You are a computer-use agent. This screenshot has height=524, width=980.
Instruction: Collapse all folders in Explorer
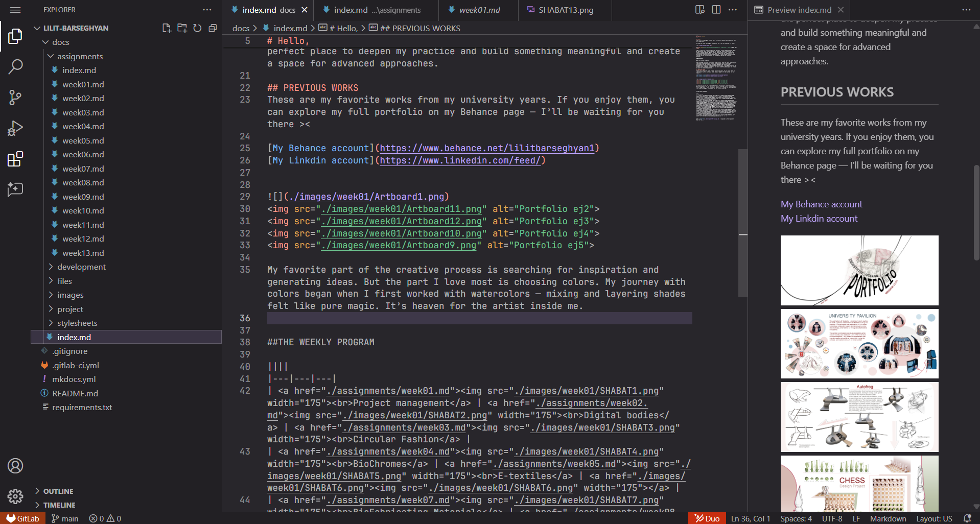(x=213, y=28)
